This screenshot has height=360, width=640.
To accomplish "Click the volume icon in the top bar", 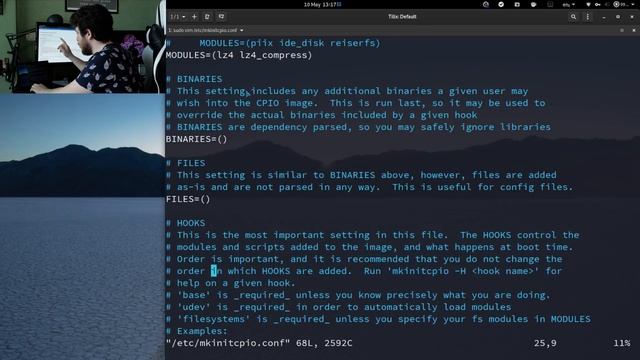I will click(607, 4).
